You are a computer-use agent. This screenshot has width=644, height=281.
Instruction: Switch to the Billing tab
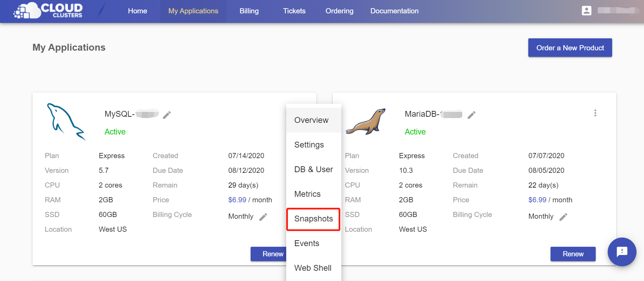coord(249,11)
